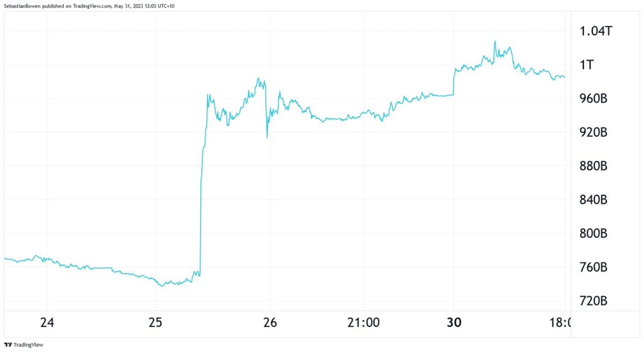
Task: Click the 26 date marker on time axis
Action: [x=270, y=323]
